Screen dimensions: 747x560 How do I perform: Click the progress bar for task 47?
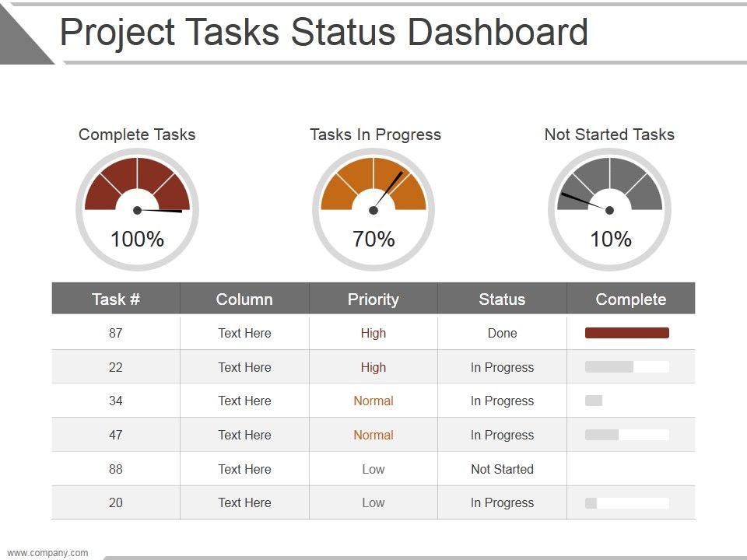point(627,435)
